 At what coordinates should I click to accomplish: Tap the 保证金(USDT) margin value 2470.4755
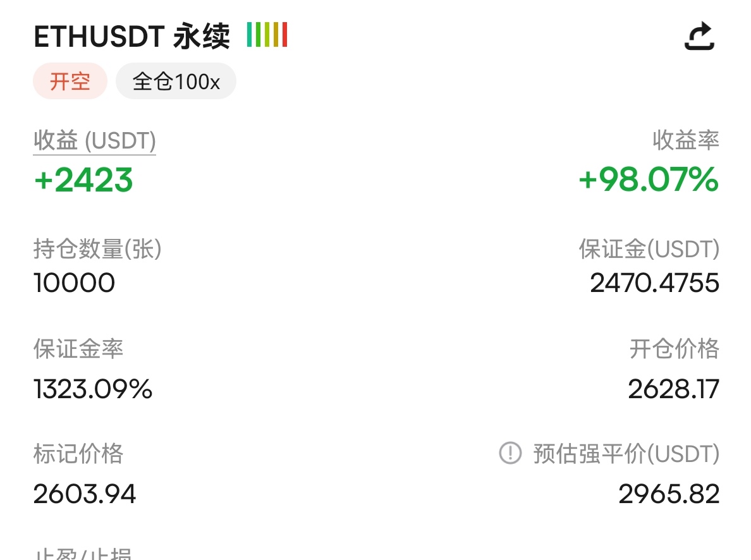pos(654,283)
